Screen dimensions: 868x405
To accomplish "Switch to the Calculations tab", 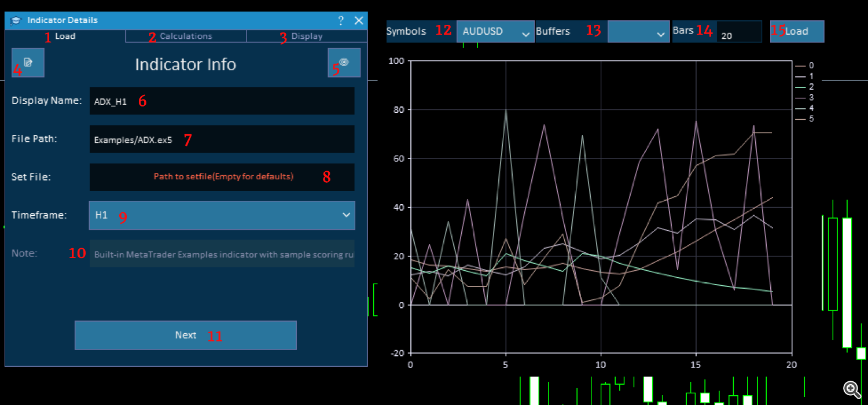I will pyautogui.click(x=186, y=36).
